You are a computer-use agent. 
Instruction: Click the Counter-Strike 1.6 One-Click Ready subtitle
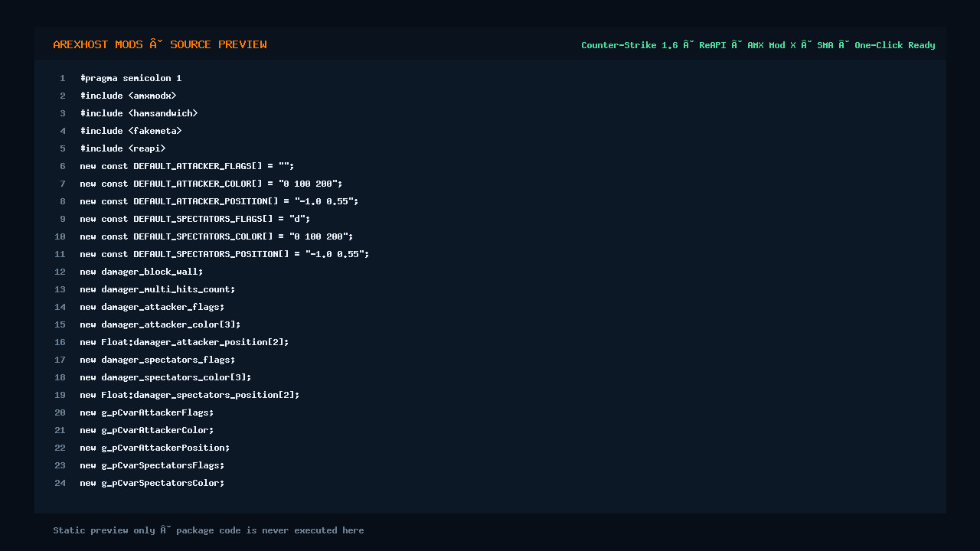coord(758,45)
